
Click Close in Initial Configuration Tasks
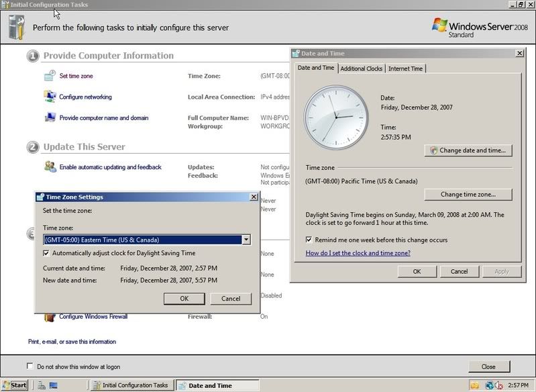(489, 366)
